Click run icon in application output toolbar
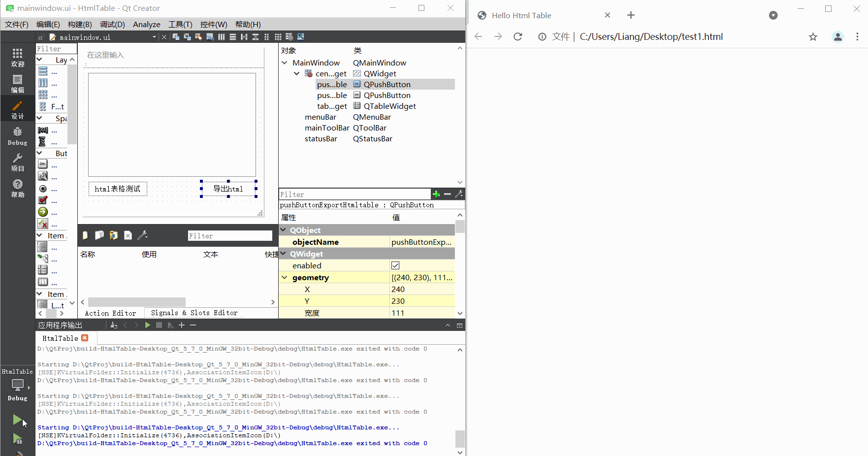868x456 pixels. [x=147, y=325]
